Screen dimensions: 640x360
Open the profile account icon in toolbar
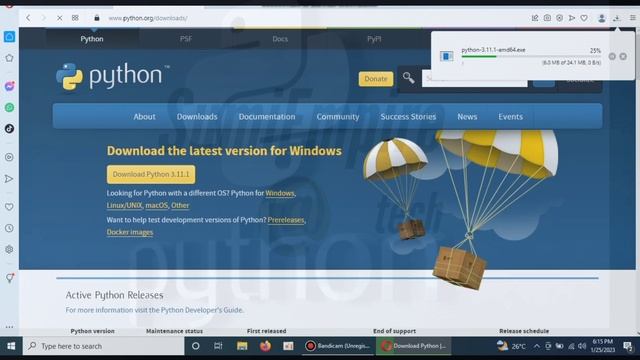coord(602,18)
